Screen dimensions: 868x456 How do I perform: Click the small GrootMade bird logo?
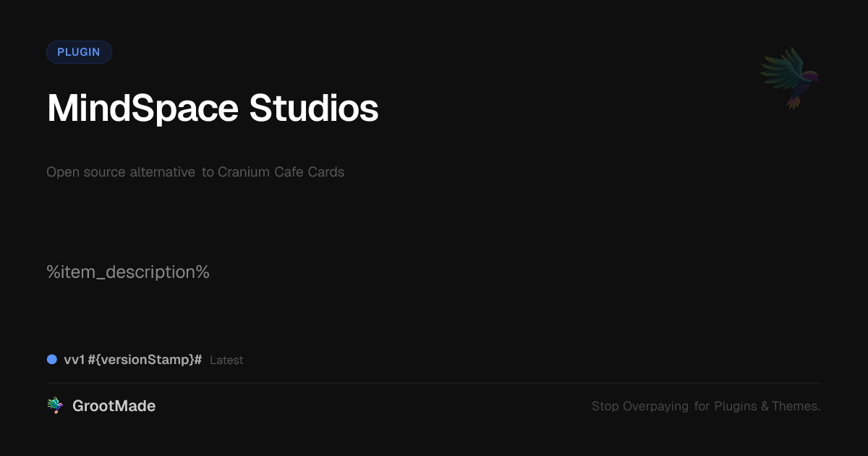(x=55, y=406)
